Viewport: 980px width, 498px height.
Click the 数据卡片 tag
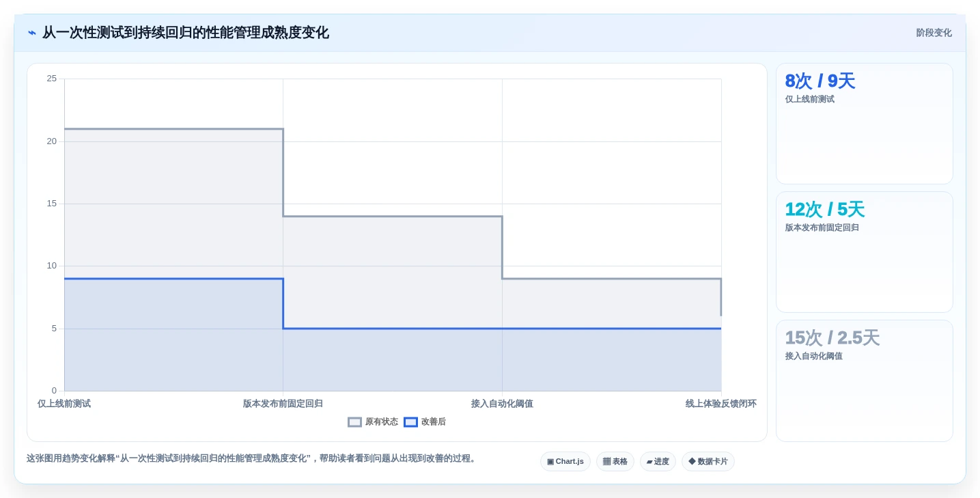(x=708, y=462)
